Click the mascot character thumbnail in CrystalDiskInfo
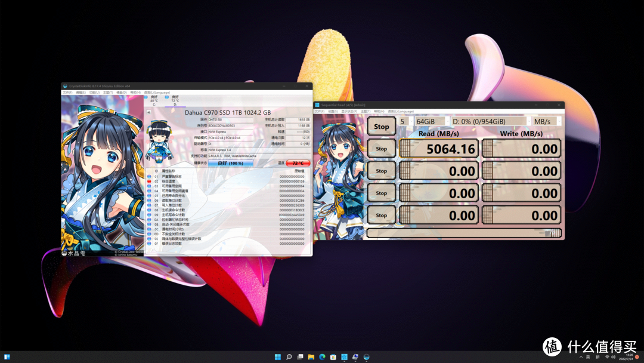644x363 pixels. pyautogui.click(x=159, y=137)
